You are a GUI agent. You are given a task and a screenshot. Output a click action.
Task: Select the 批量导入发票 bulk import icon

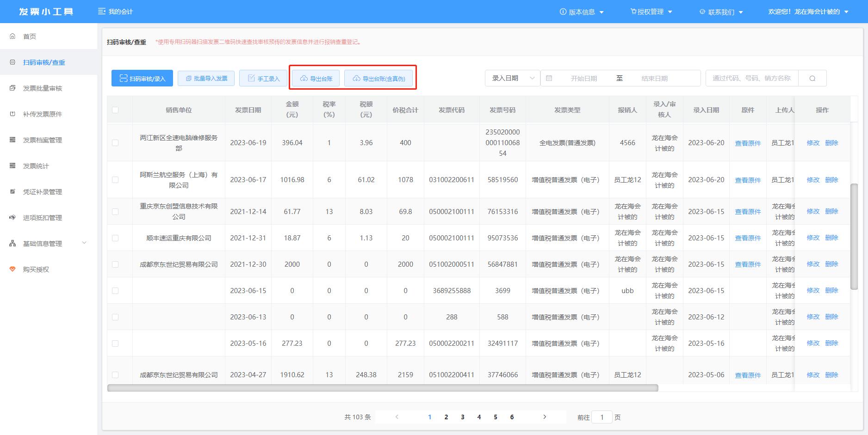[206, 78]
